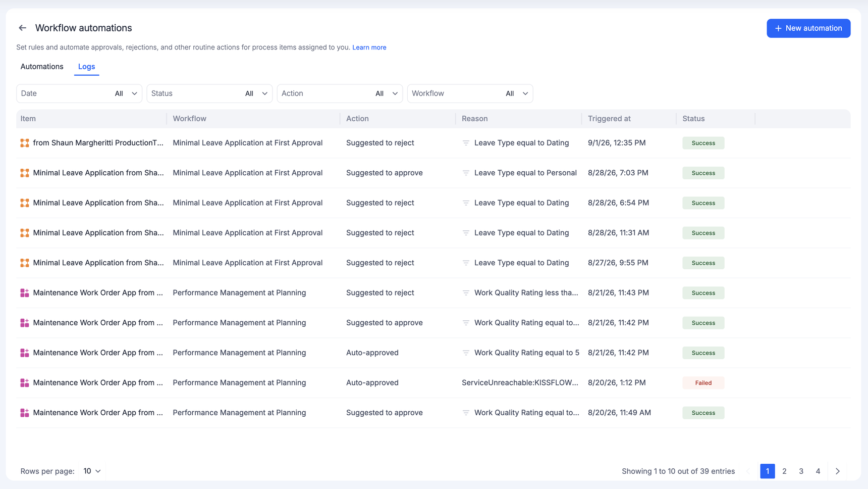Click the Triggered at column header
Screen dimensions: 868x489
pyautogui.click(x=609, y=119)
